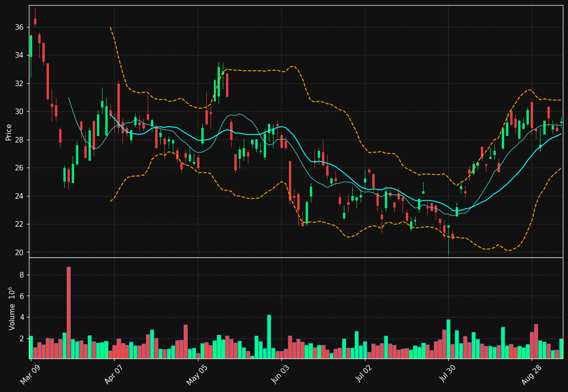Click the price tick label 32
Image resolution: width=568 pixels, height=392 pixels.
[x=19, y=84]
